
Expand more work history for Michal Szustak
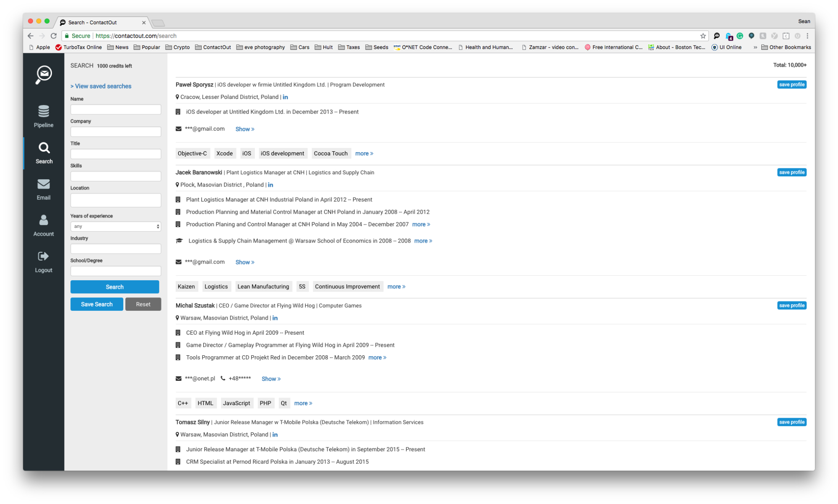(x=376, y=357)
